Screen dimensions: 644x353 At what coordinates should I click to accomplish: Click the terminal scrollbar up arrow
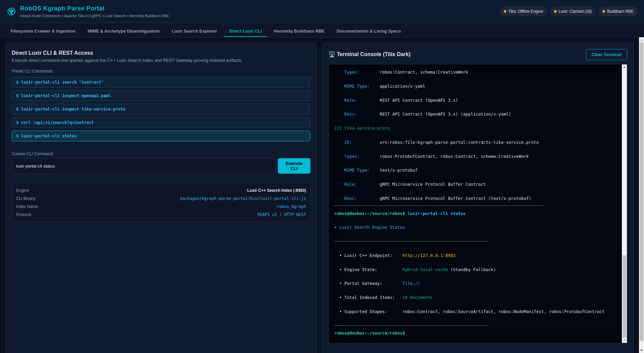[x=624, y=67]
